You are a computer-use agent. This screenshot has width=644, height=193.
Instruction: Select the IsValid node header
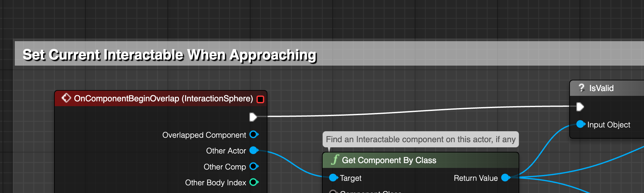tap(607, 88)
